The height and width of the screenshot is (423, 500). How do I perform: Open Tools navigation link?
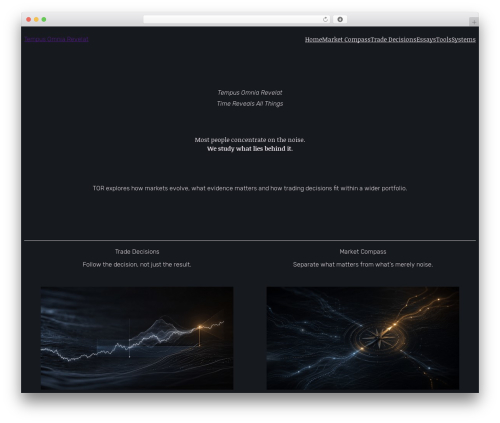tap(443, 39)
